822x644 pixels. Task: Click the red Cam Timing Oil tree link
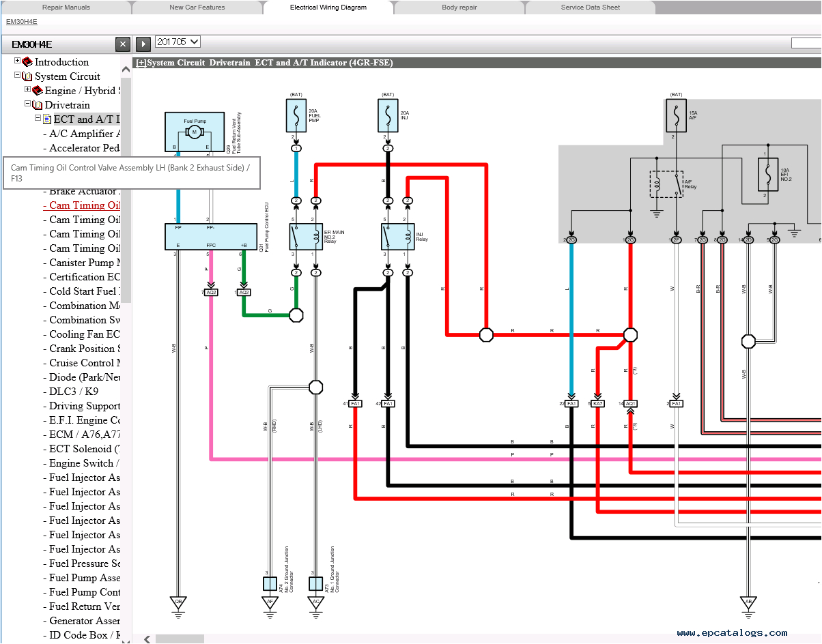coord(82,205)
